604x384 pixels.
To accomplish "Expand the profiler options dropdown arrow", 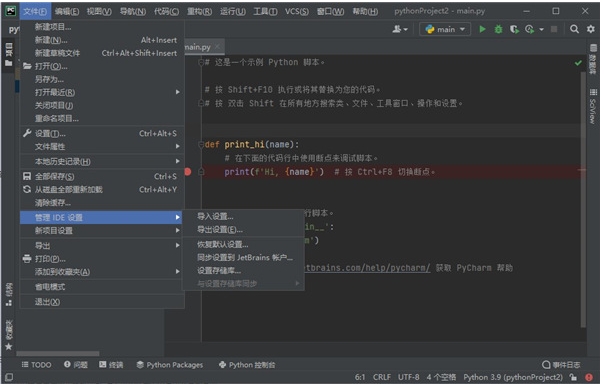I will [x=541, y=29].
